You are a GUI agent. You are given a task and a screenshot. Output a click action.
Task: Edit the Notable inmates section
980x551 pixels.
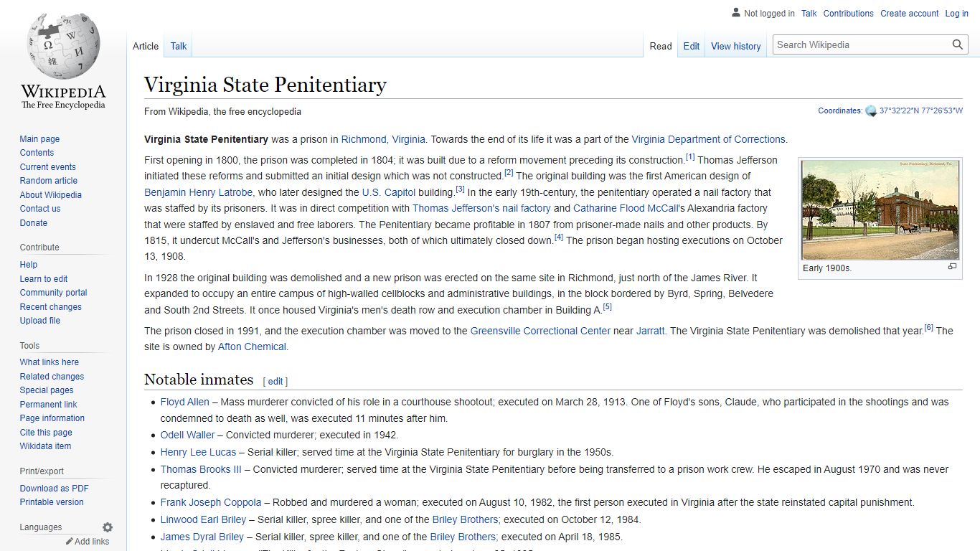click(275, 382)
